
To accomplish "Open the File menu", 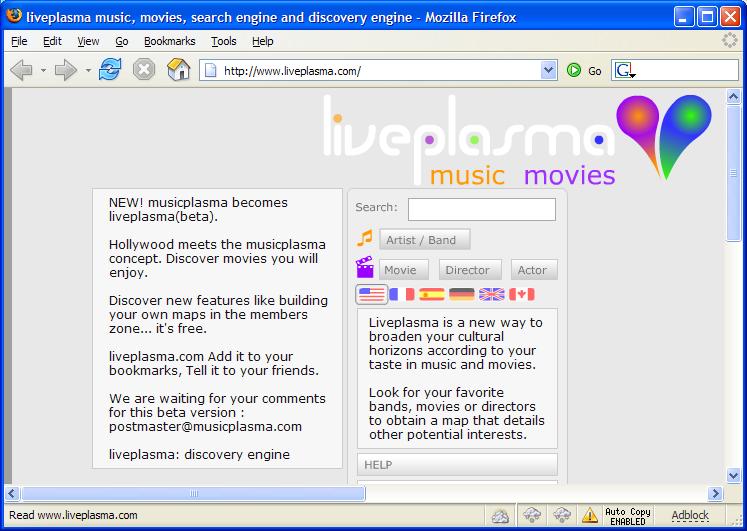I will (x=19, y=41).
